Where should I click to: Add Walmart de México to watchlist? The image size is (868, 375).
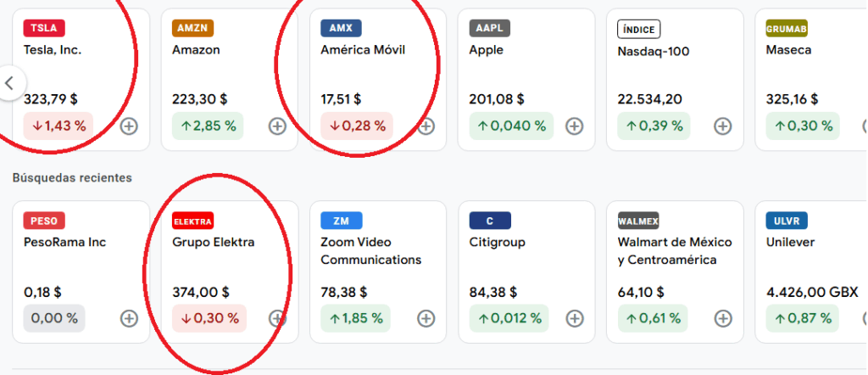pos(722,318)
